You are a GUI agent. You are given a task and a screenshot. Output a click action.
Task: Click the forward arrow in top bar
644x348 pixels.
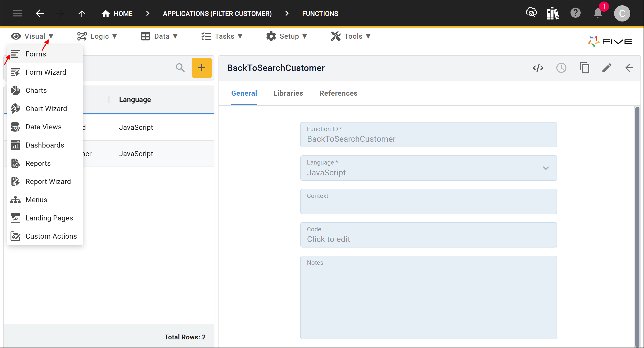(60, 13)
